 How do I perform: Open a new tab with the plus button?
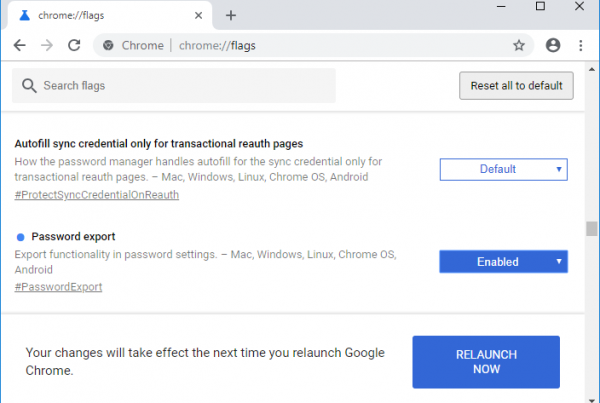click(231, 16)
